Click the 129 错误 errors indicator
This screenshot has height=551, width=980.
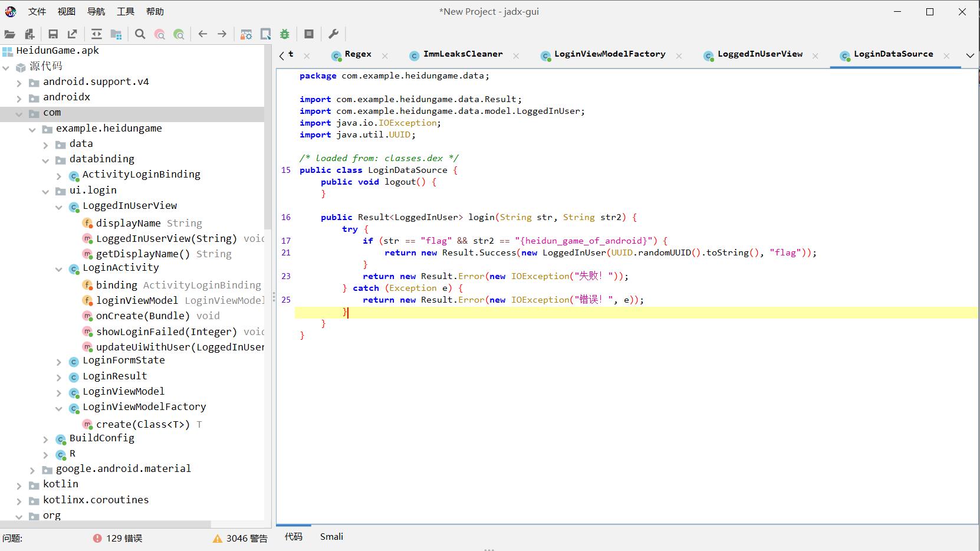point(118,538)
